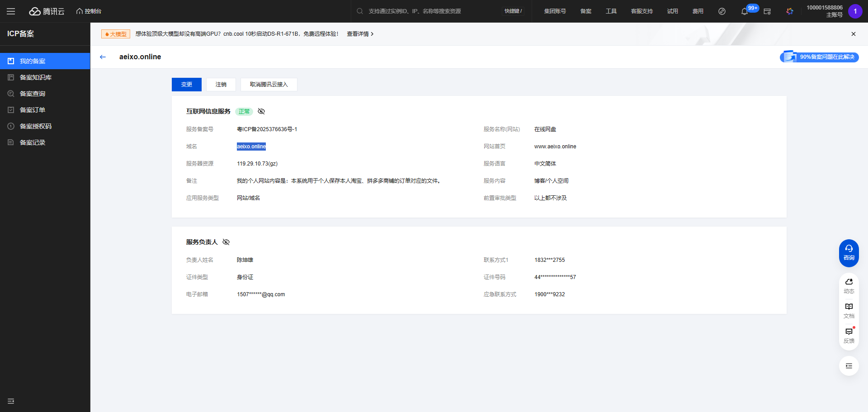The height and width of the screenshot is (412, 868).
Task: Click the 注销 button
Action: coord(221,85)
